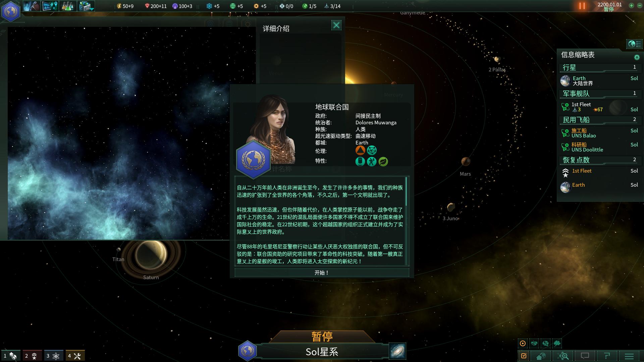This screenshot has width=644, height=362.
Task: Click the species trait green icon
Action: (x=383, y=161)
